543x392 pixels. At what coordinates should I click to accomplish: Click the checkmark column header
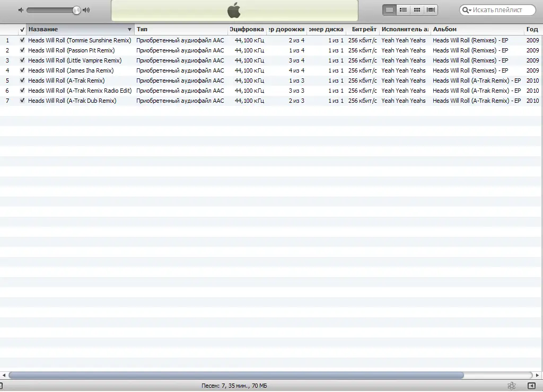pyautogui.click(x=22, y=30)
